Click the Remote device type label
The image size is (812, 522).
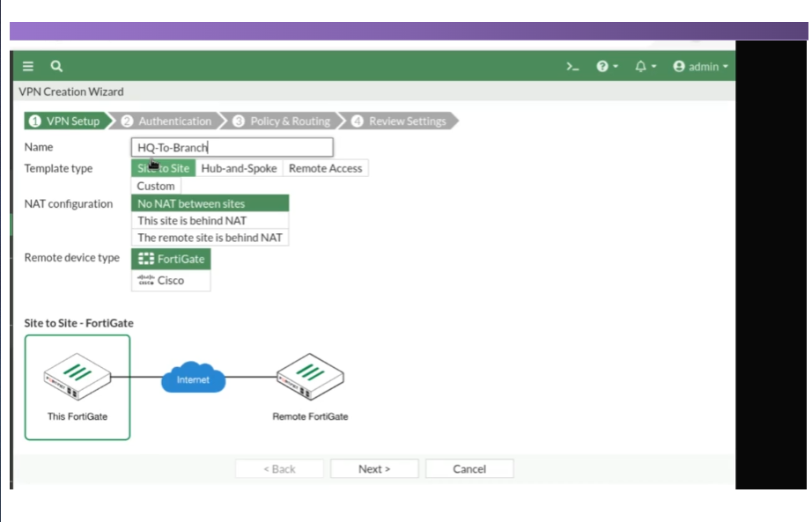[72, 257]
